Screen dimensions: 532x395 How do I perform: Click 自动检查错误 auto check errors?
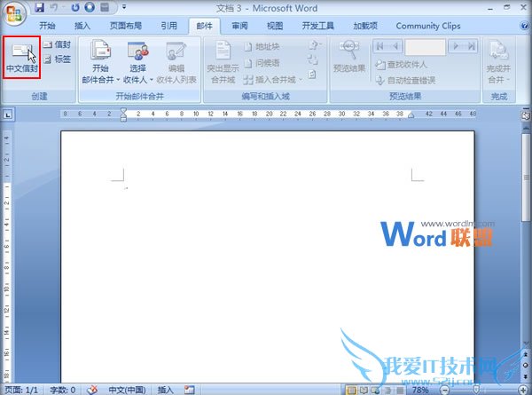tap(405, 81)
